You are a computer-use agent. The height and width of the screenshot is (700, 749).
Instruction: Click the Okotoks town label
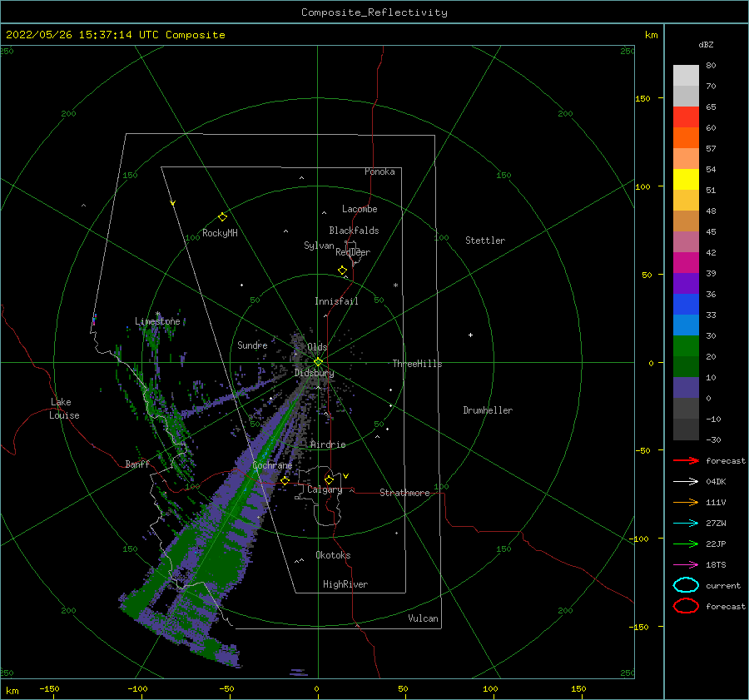pos(334,555)
